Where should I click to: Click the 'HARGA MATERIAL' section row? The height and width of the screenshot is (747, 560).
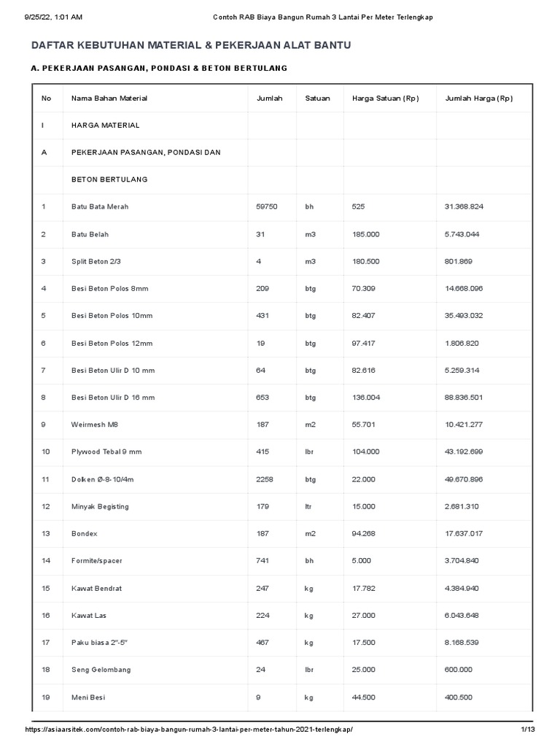click(105, 125)
